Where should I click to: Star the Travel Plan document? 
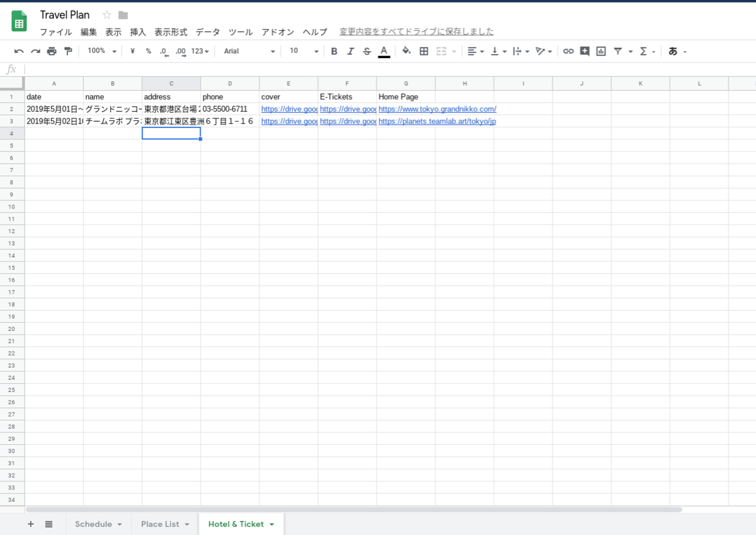106,15
